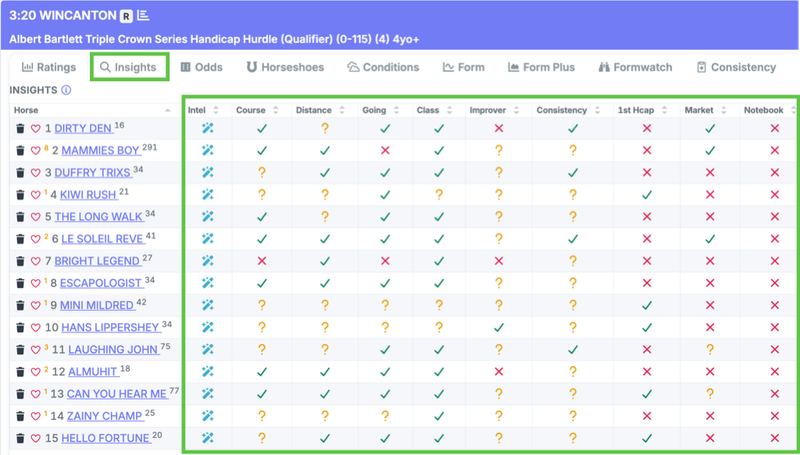800x455 pixels.
Task: Open Intel wand for Mini Mildred
Action: (x=208, y=305)
